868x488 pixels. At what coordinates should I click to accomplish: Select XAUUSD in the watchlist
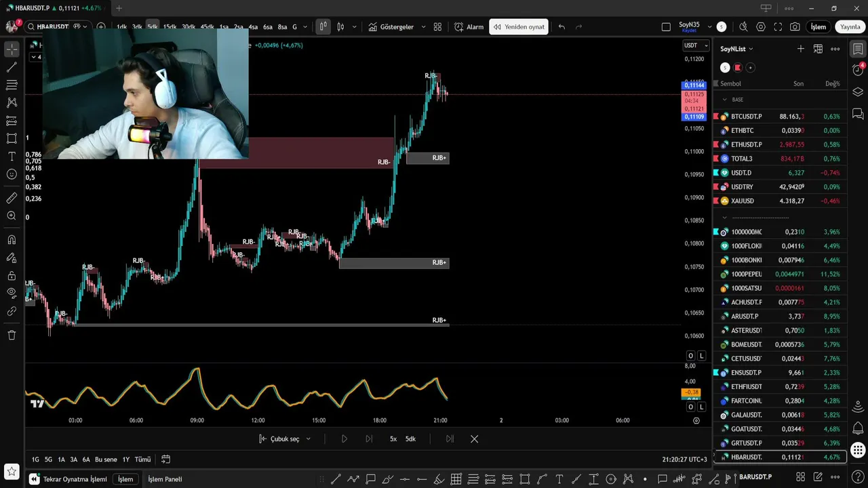[x=780, y=201]
